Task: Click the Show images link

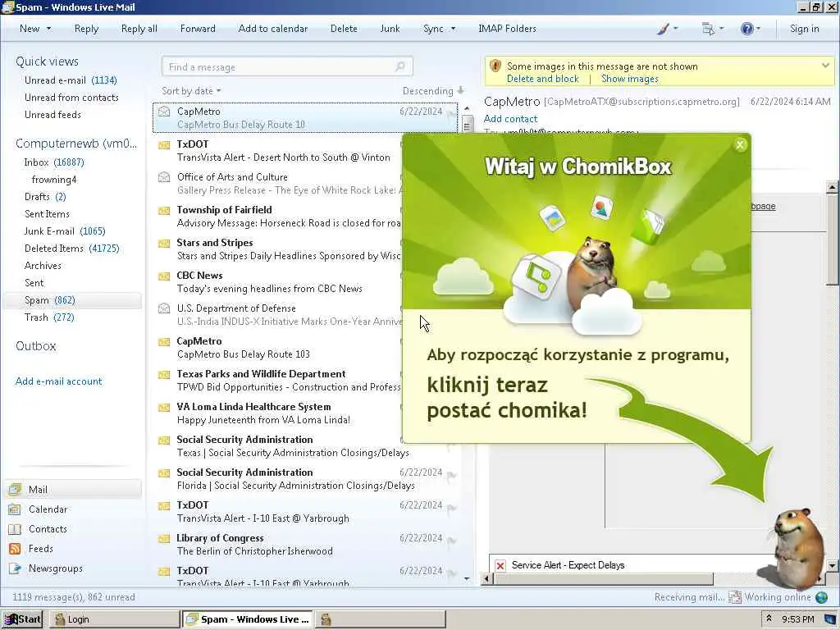Action: click(629, 79)
